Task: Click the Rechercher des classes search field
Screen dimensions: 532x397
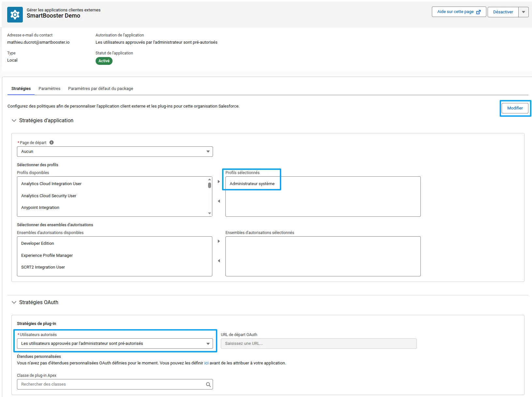Action: click(x=115, y=384)
